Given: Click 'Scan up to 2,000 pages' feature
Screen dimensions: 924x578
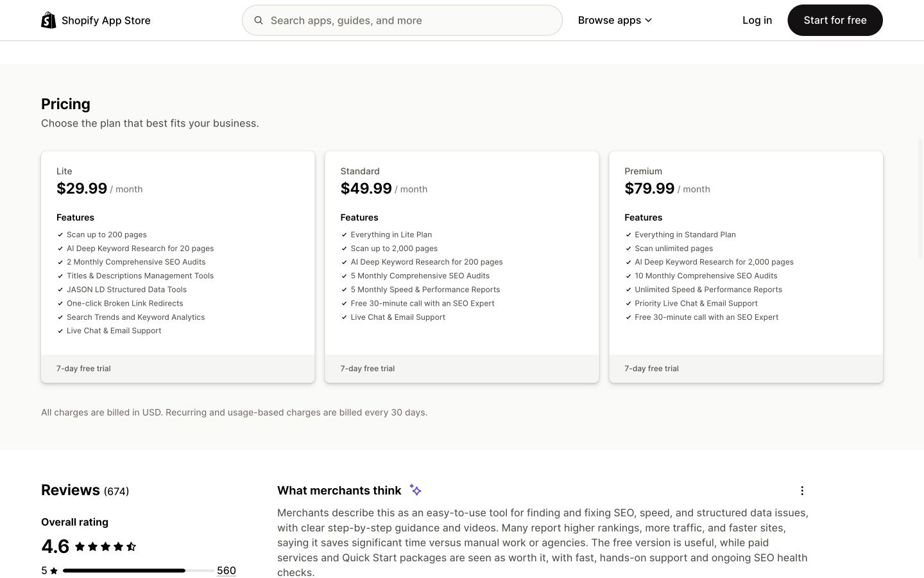Looking at the screenshot, I should 394,249.
